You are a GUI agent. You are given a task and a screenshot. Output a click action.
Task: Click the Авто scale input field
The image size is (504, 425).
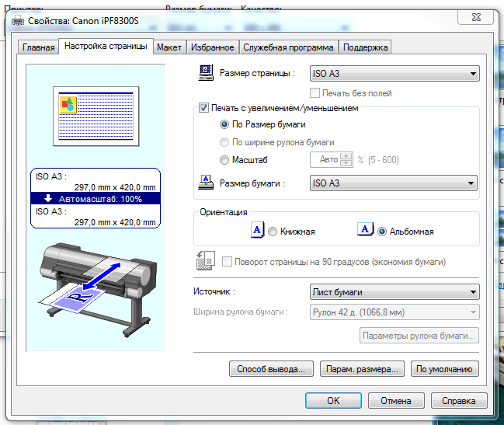[x=325, y=159]
